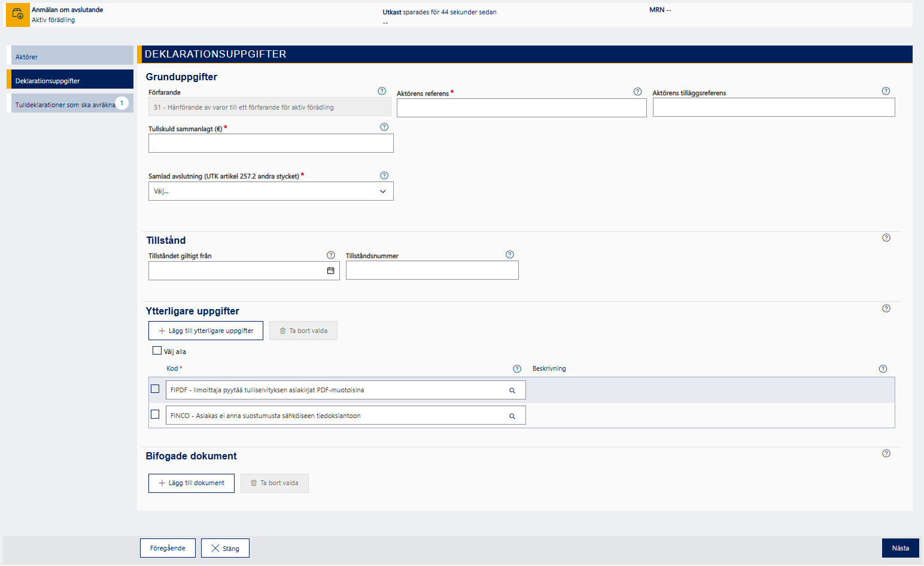Select the FINCO row checkbox
924x566 pixels.
[155, 414]
